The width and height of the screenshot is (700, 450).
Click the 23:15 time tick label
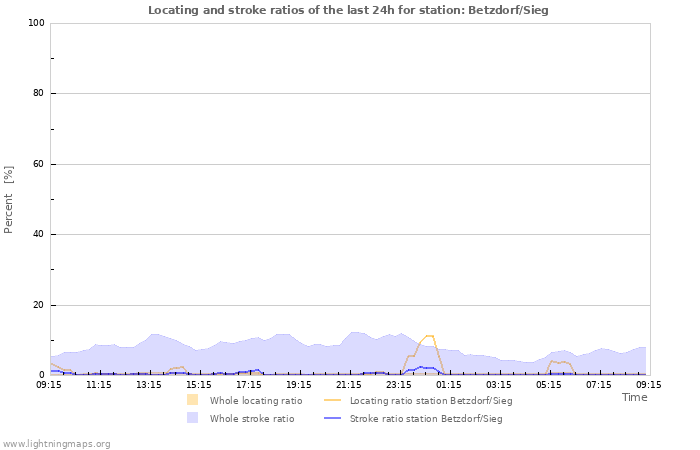click(x=399, y=384)
